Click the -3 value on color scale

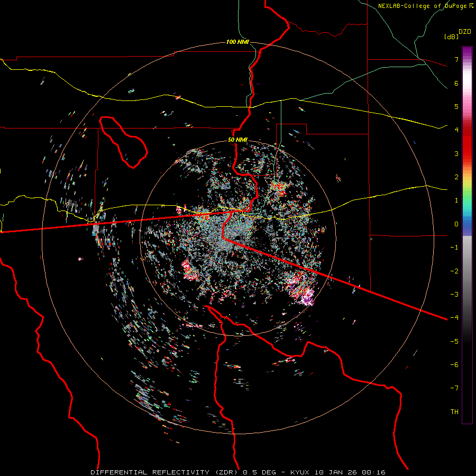coord(454,294)
